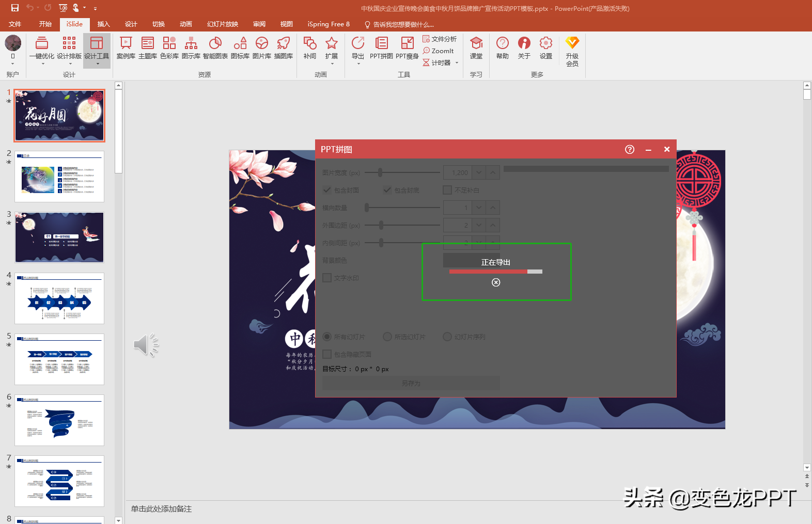Viewport: 812px width, 524px height.
Task: Decrease 图片宽度 value with down arrow
Action: (479, 172)
